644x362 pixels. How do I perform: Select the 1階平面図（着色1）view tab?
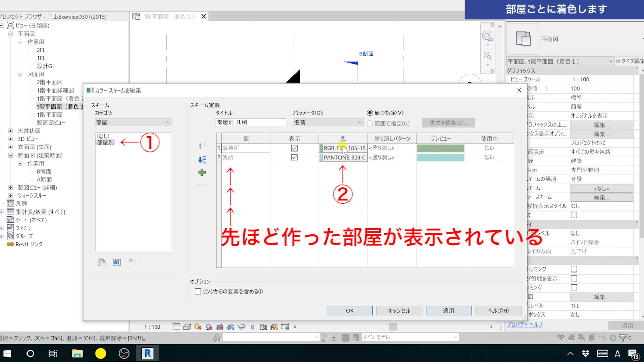pos(168,17)
